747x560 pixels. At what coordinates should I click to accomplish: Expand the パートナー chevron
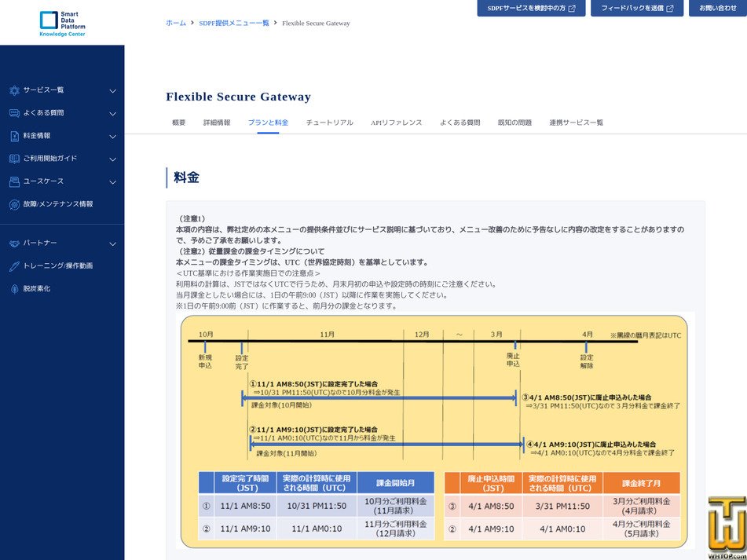click(113, 244)
